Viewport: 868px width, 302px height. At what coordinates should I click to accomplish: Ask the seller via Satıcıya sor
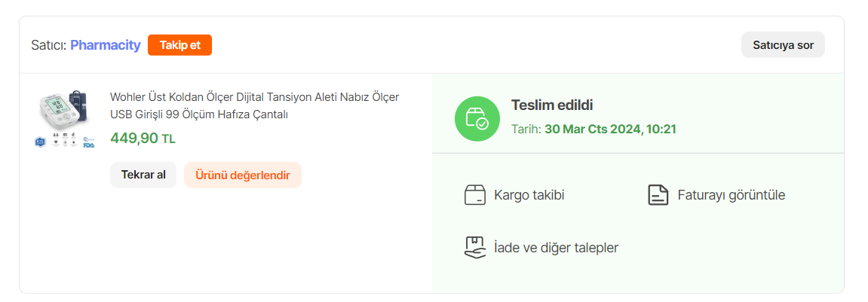(x=783, y=44)
